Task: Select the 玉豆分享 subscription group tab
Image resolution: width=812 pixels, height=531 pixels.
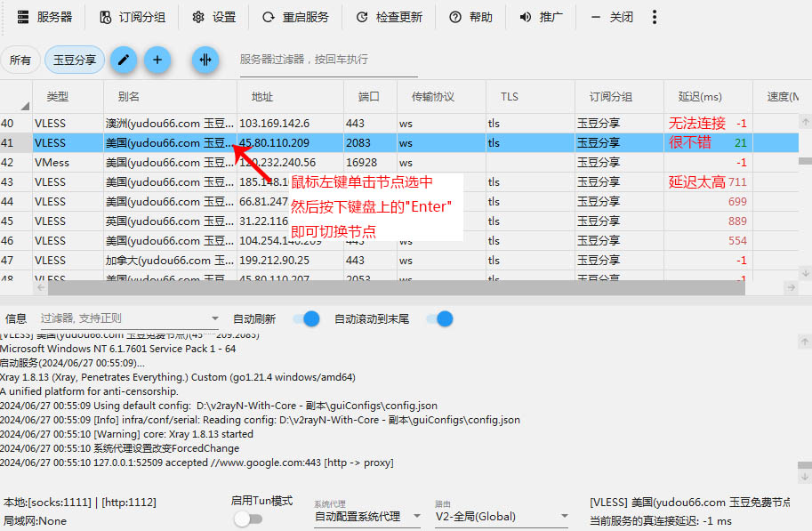Action: click(75, 60)
